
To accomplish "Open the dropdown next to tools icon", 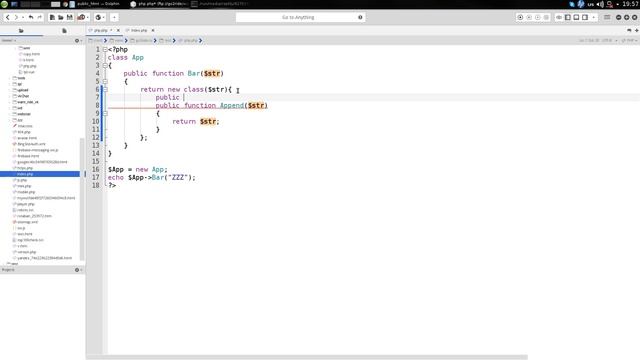I will pyautogui.click(x=88, y=17).
